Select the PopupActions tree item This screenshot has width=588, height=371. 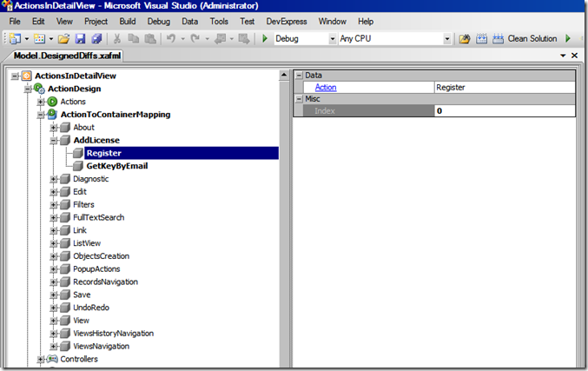tap(96, 269)
